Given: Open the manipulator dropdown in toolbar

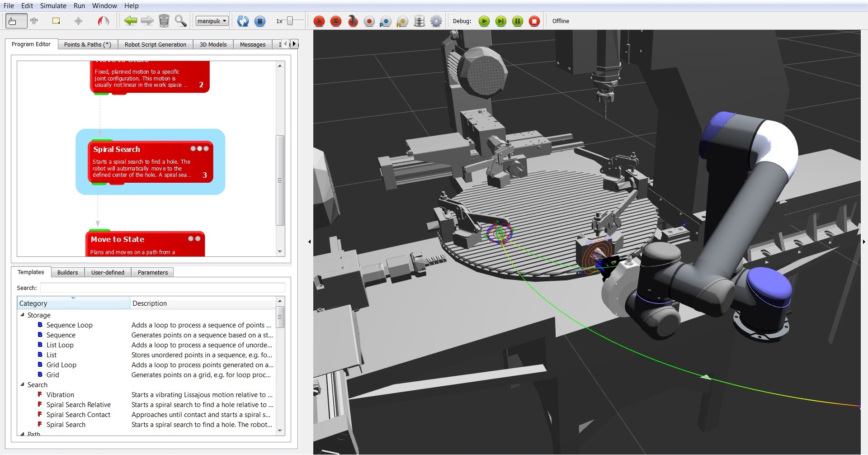Looking at the screenshot, I should coord(212,21).
